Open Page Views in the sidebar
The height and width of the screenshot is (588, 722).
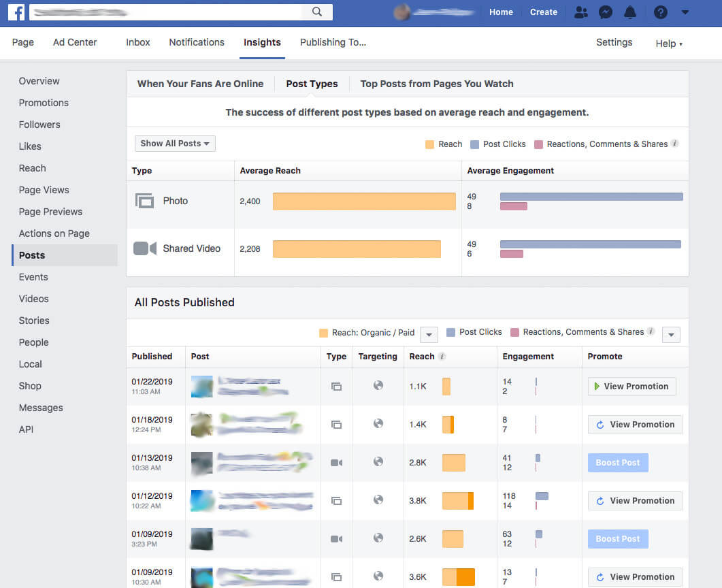(x=44, y=190)
